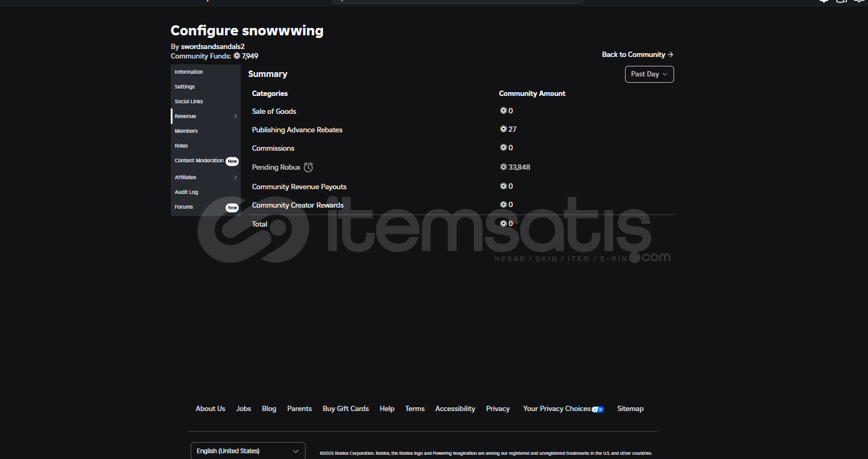Open the Members sidebar page
Viewport: 868px width, 459px height.
pos(186,131)
